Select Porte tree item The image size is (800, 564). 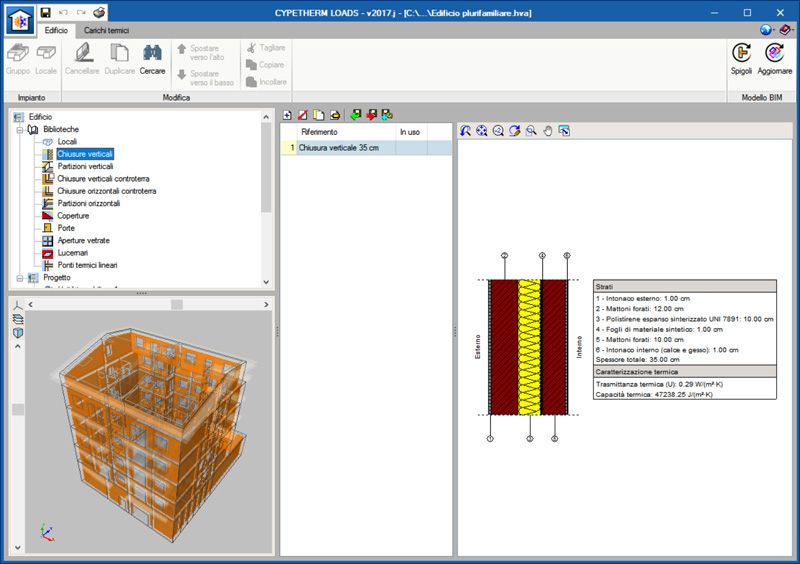[x=66, y=228]
